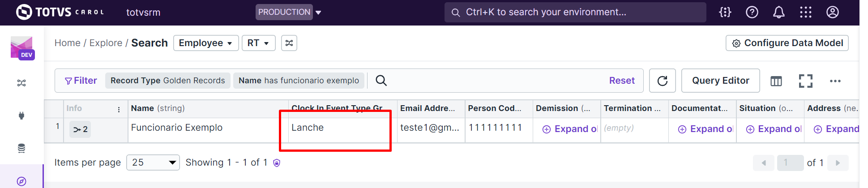Refresh the search results

click(663, 81)
